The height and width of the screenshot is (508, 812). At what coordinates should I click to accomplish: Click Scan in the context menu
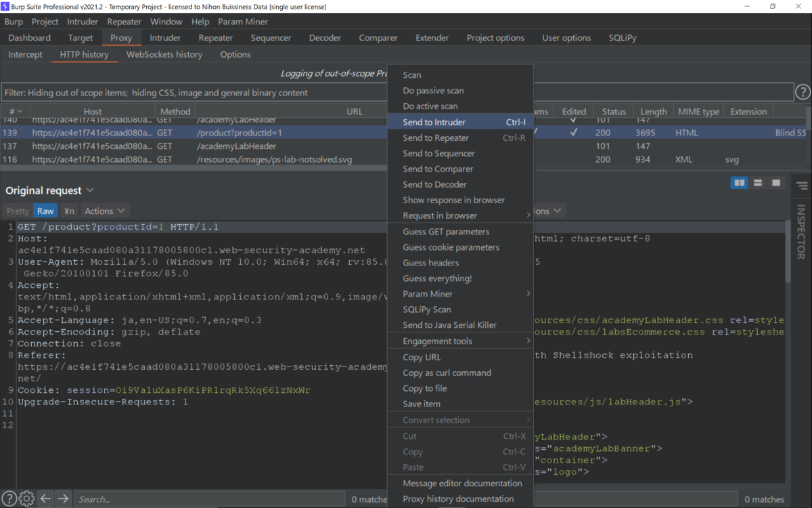[460, 75]
